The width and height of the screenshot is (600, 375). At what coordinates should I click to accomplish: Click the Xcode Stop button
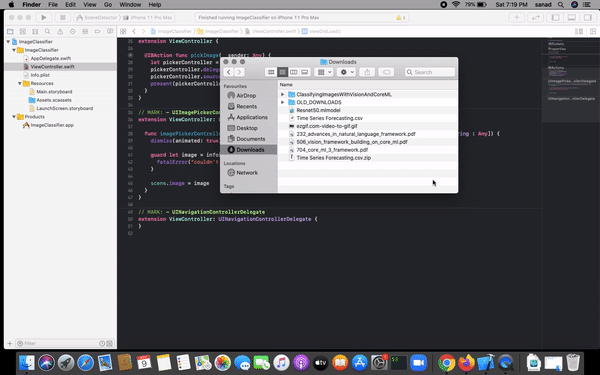tap(62, 18)
